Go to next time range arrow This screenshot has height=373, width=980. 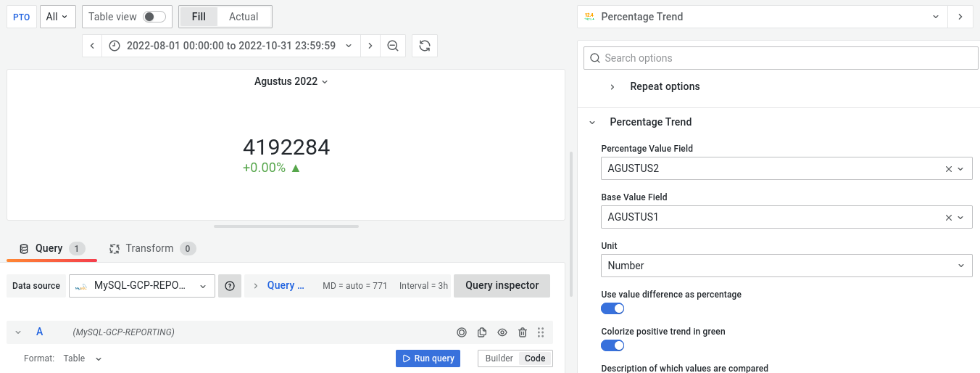(370, 46)
